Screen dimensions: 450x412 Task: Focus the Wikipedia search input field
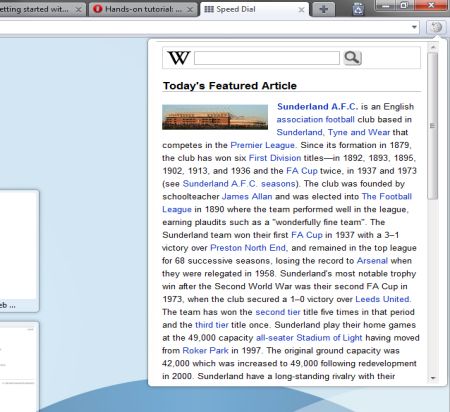pos(267,58)
